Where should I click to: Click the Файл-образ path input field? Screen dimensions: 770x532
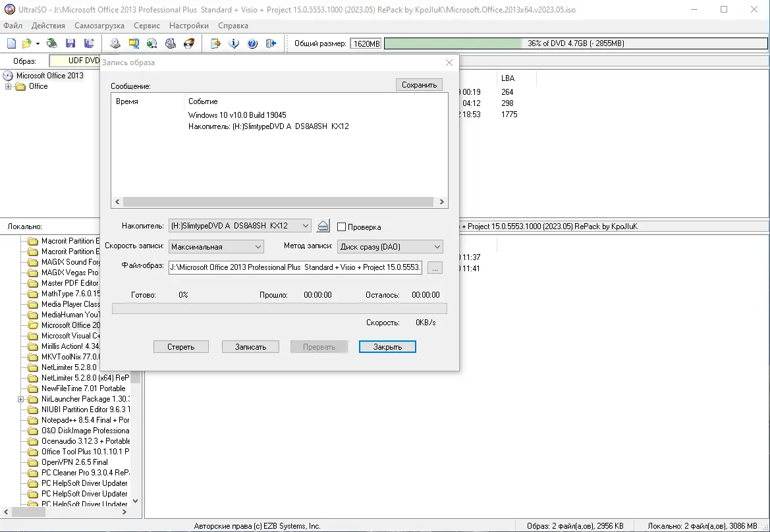click(295, 267)
